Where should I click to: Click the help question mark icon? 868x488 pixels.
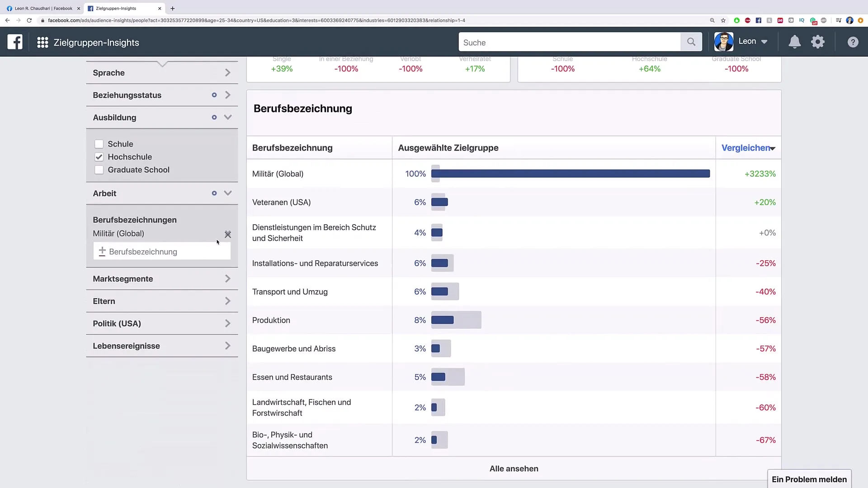pos(854,42)
